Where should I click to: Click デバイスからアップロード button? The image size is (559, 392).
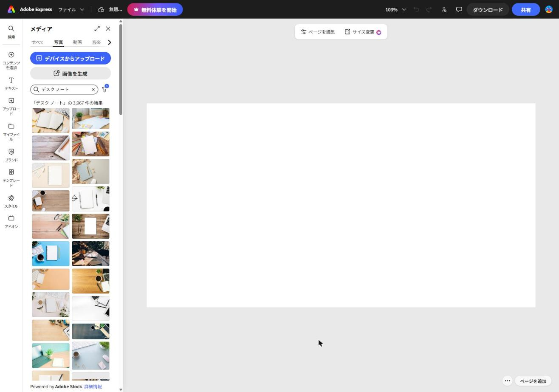(x=71, y=58)
